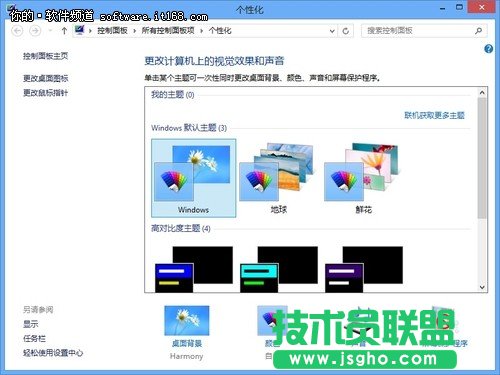Click the forward navigation arrow
The image size is (500, 375).
click(35, 31)
